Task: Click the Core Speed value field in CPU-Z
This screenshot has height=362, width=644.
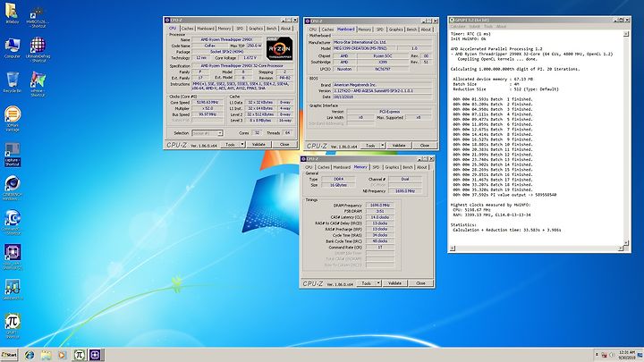Action: [208, 102]
